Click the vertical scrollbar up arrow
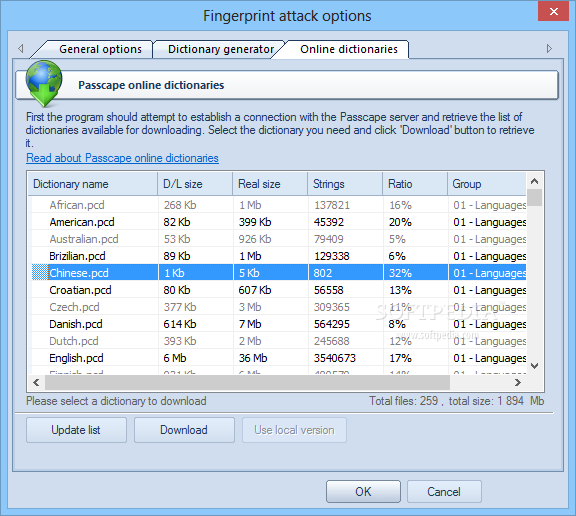 pyautogui.click(x=535, y=181)
